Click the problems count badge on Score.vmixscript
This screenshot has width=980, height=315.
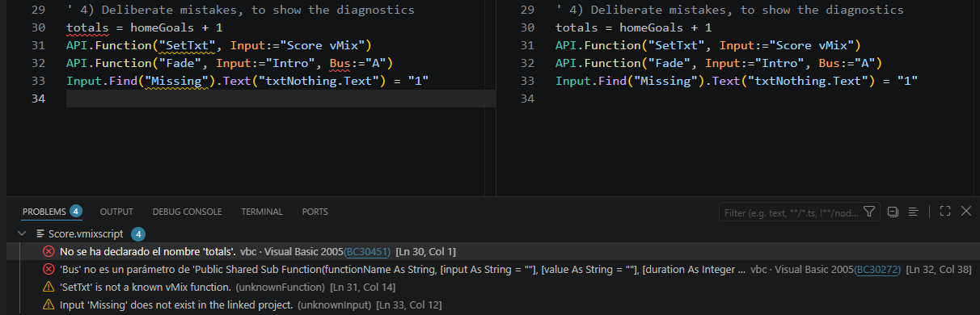(x=138, y=234)
